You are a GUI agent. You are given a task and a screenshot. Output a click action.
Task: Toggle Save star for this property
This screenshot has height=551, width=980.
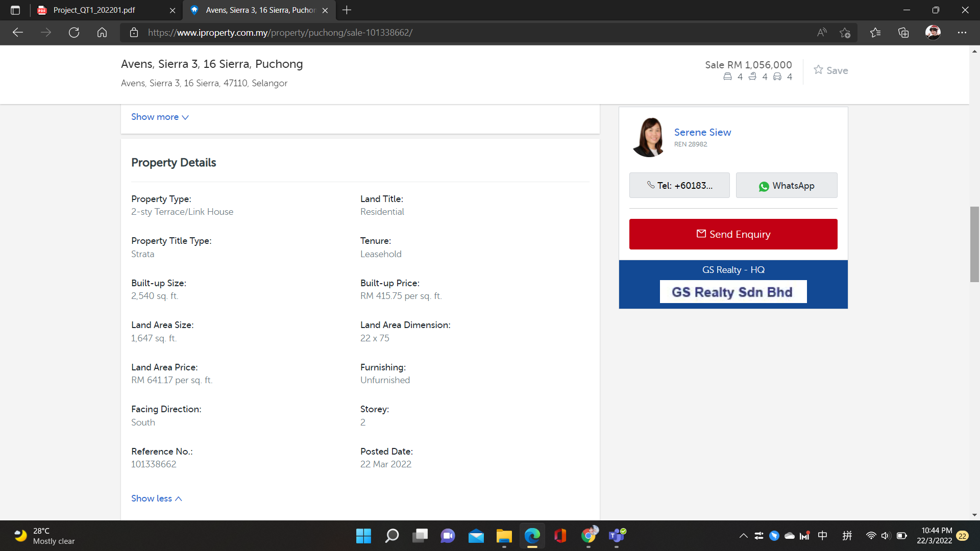click(830, 70)
